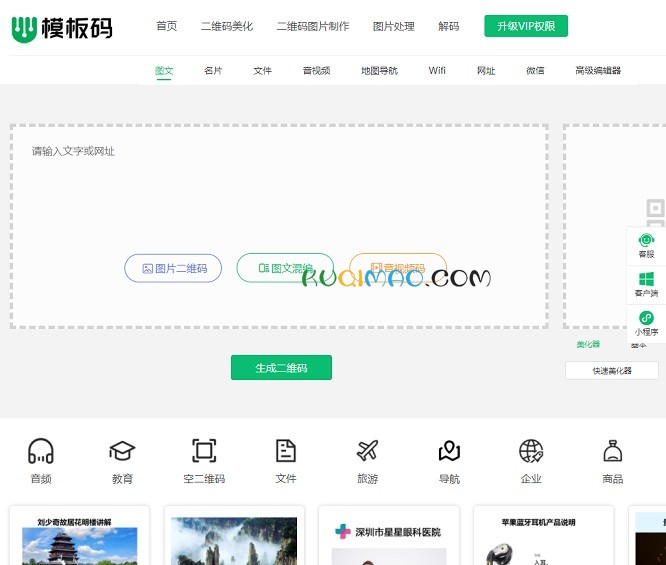The image size is (666, 565).
Task: Select the 美化器 tab under preview
Action: [x=588, y=344]
